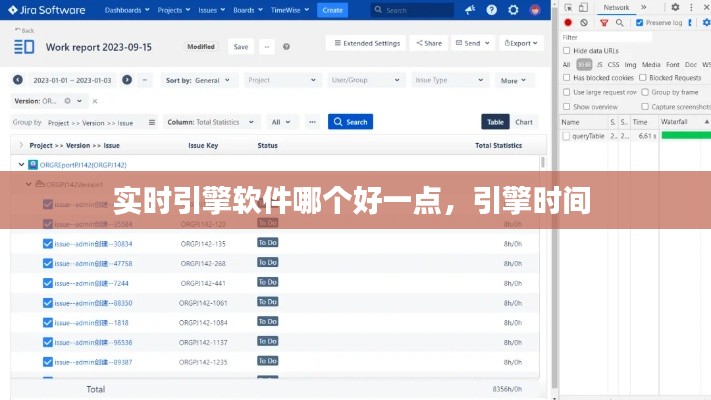Expand the Export dropdown
The height and width of the screenshot is (400, 711).
[520, 44]
